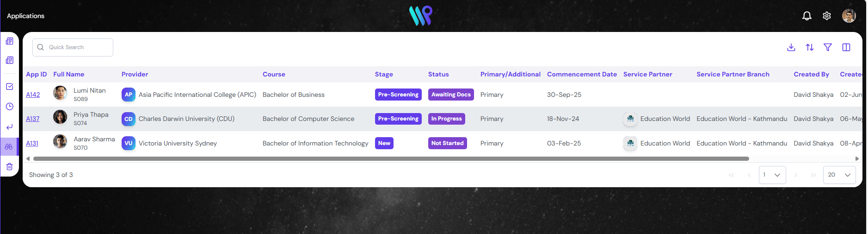Image resolution: width=868 pixels, height=234 pixels.
Task: Click the clock icon in sidebar
Action: pos(9,107)
